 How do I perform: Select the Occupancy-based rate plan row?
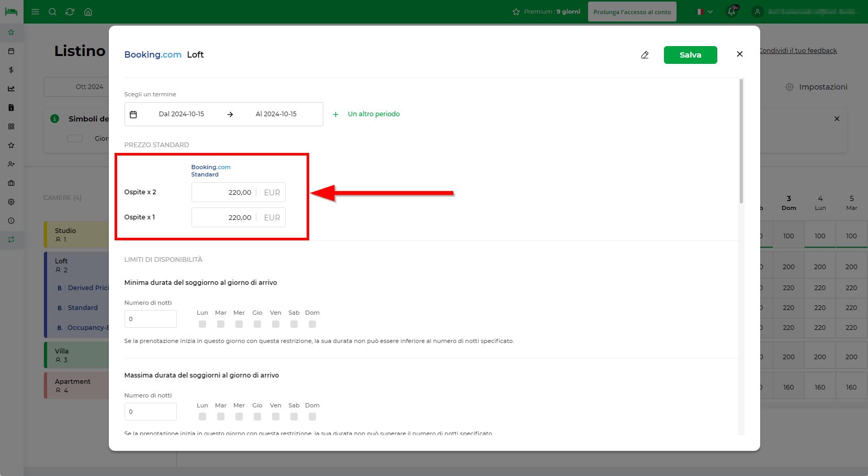tap(82, 328)
